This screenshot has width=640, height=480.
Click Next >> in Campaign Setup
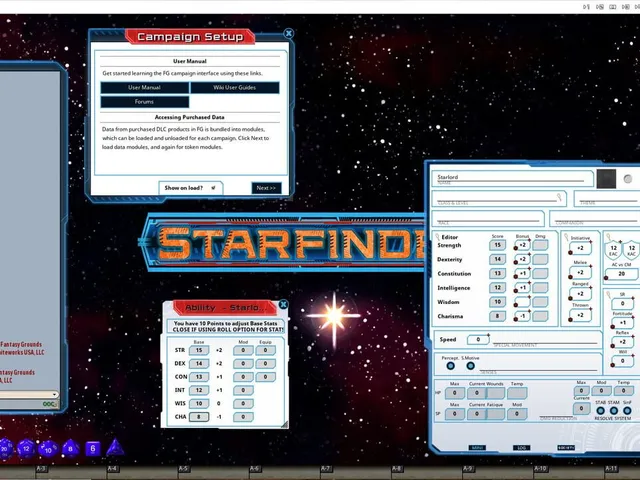click(266, 188)
